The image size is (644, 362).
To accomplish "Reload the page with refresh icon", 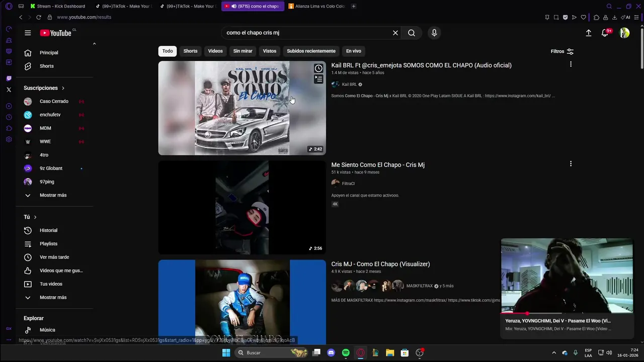I will point(38,17).
